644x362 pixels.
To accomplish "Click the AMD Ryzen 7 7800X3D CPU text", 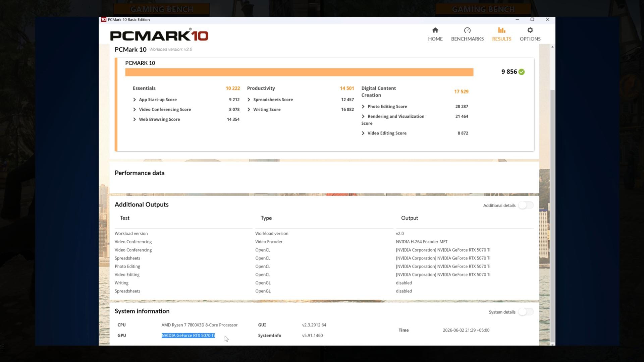I will (x=200, y=325).
